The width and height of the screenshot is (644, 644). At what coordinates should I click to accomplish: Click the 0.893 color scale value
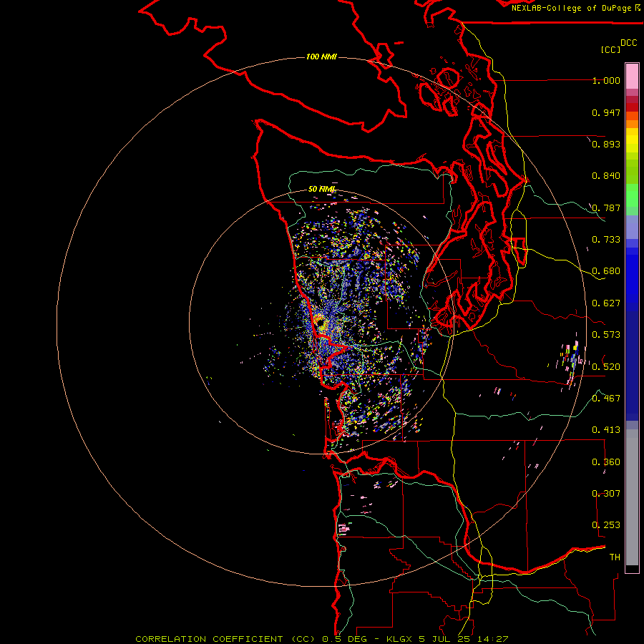tap(606, 144)
